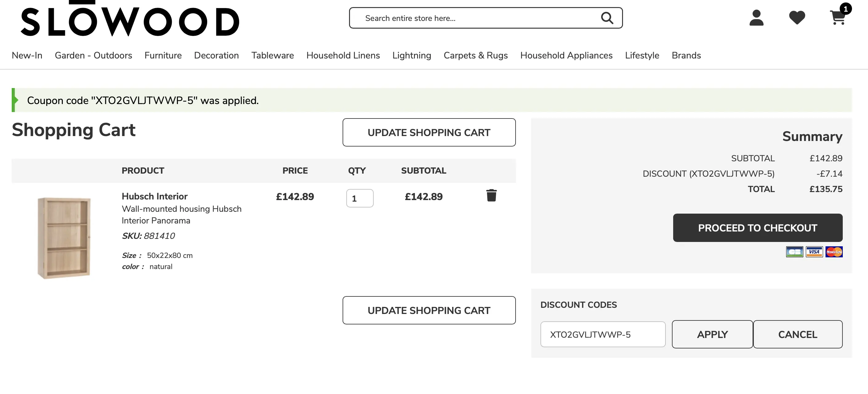
Task: Open the Brands menu
Action: (x=686, y=55)
